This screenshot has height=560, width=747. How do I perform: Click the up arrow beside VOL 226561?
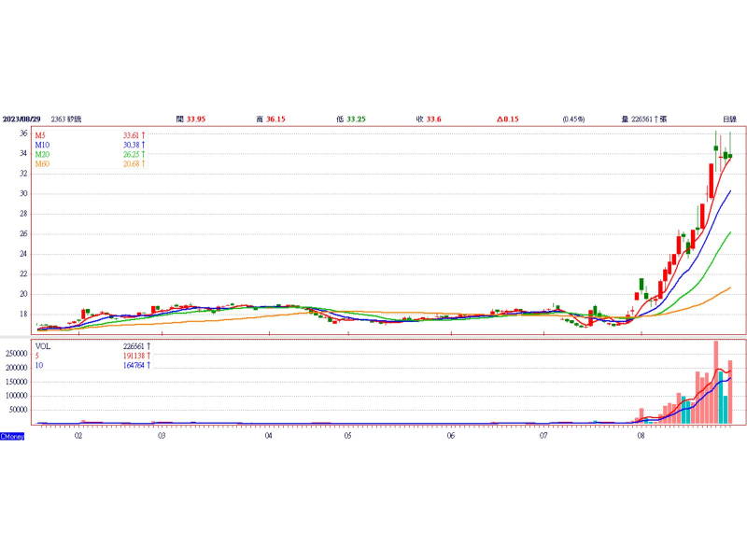[149, 345]
